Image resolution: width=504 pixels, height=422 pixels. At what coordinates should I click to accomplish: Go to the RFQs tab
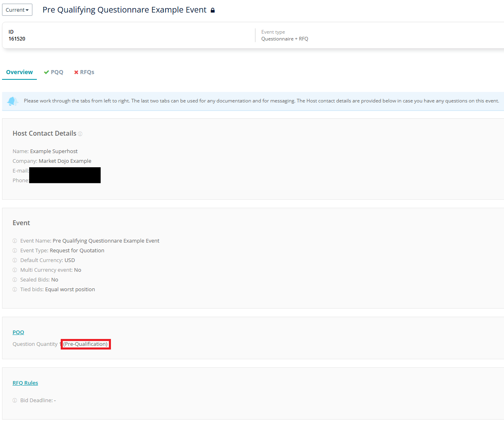tap(84, 72)
